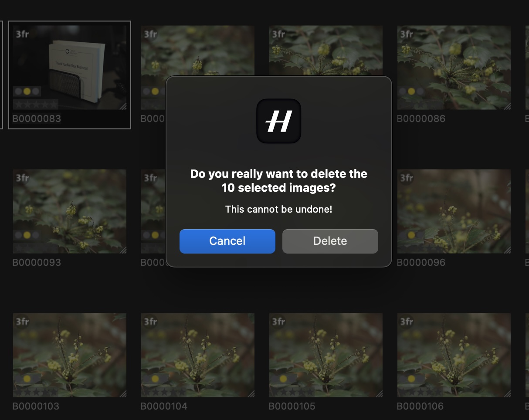529x420 pixels.
Task: Click the 3fr badge on B0000105
Action: (278, 322)
